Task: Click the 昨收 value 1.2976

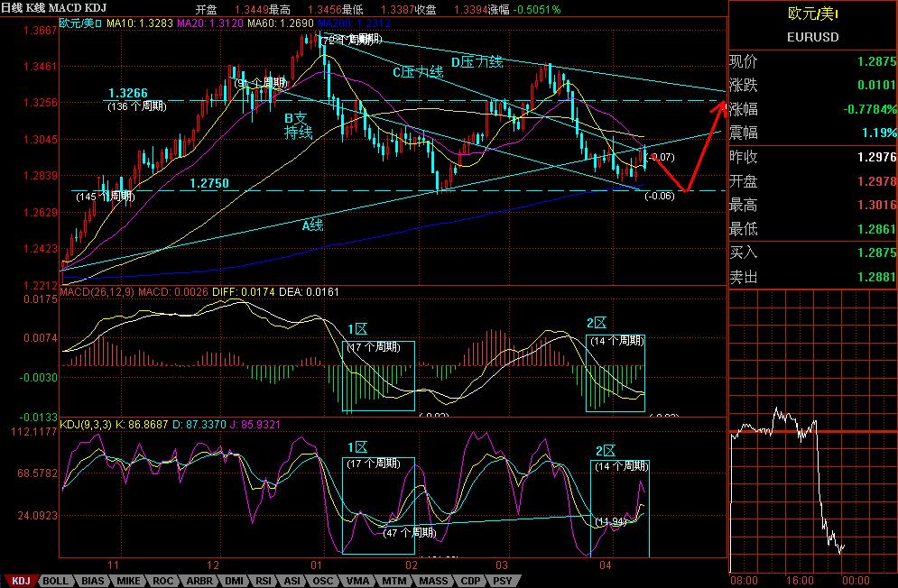Action: tap(876, 157)
